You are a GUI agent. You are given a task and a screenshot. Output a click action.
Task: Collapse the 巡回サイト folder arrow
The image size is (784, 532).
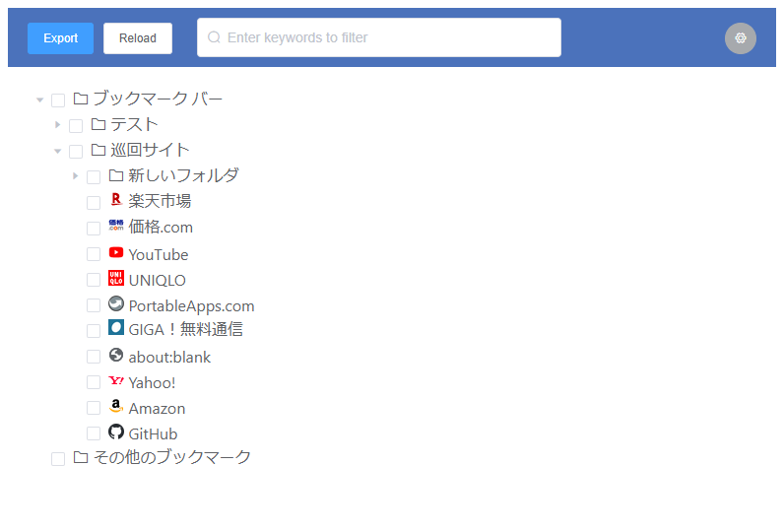point(58,151)
